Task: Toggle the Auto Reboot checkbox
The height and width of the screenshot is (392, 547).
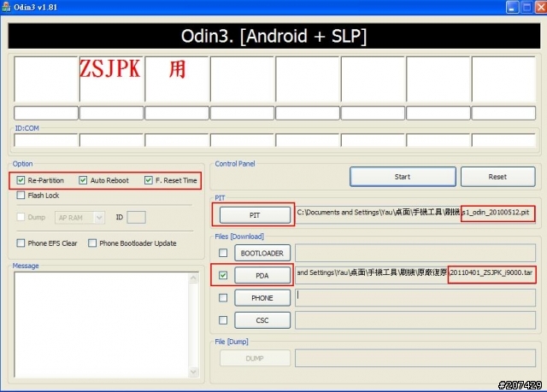Action: [x=83, y=180]
